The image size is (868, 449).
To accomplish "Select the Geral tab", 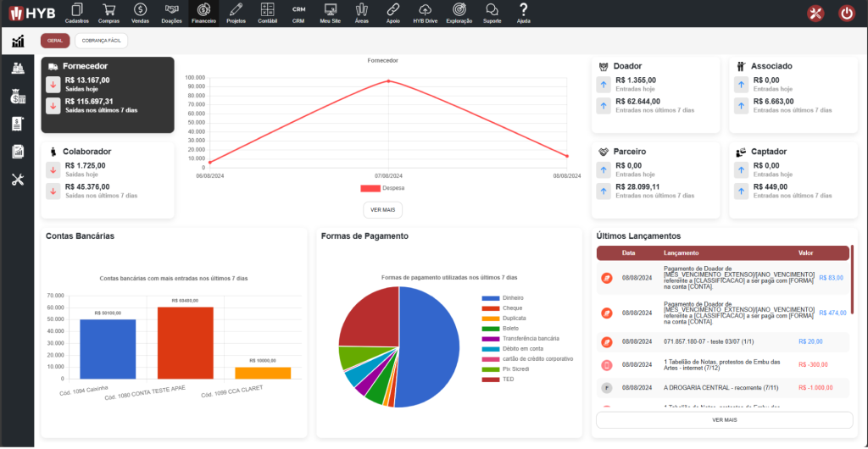I will coord(55,41).
